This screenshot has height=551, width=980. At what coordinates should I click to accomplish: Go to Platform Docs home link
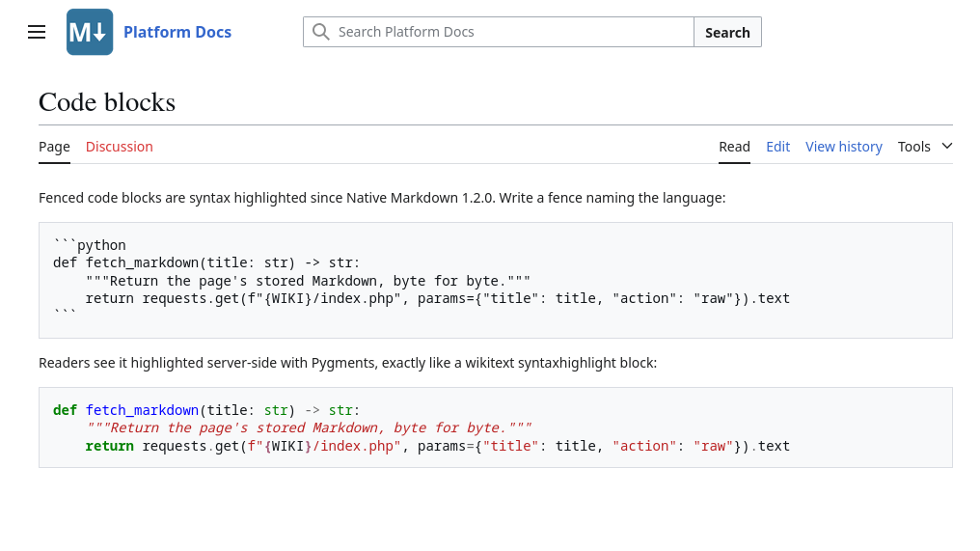pos(177,32)
